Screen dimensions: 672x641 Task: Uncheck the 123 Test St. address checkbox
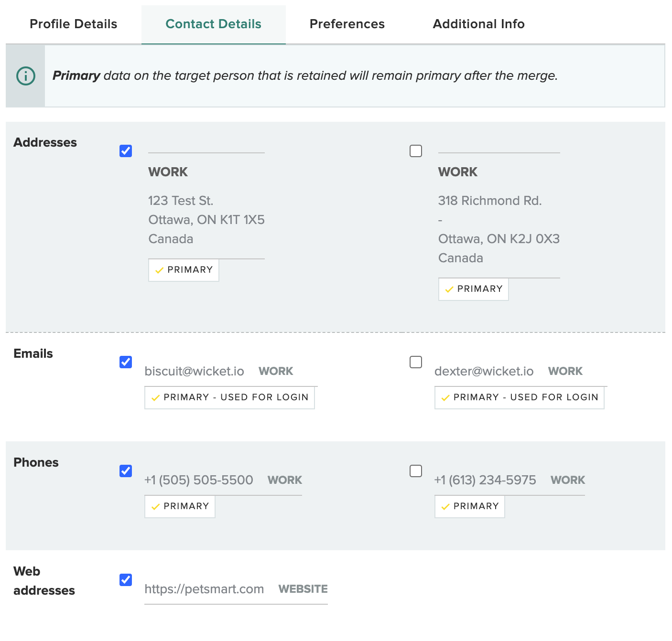point(126,151)
